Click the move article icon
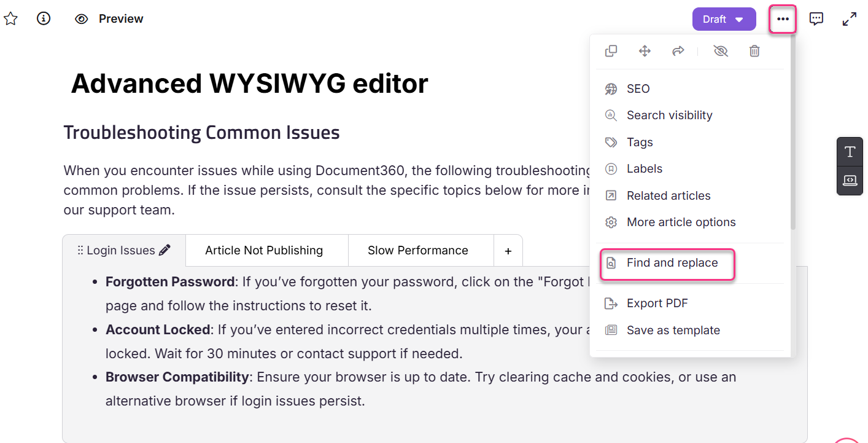This screenshot has height=443, width=868. [645, 51]
